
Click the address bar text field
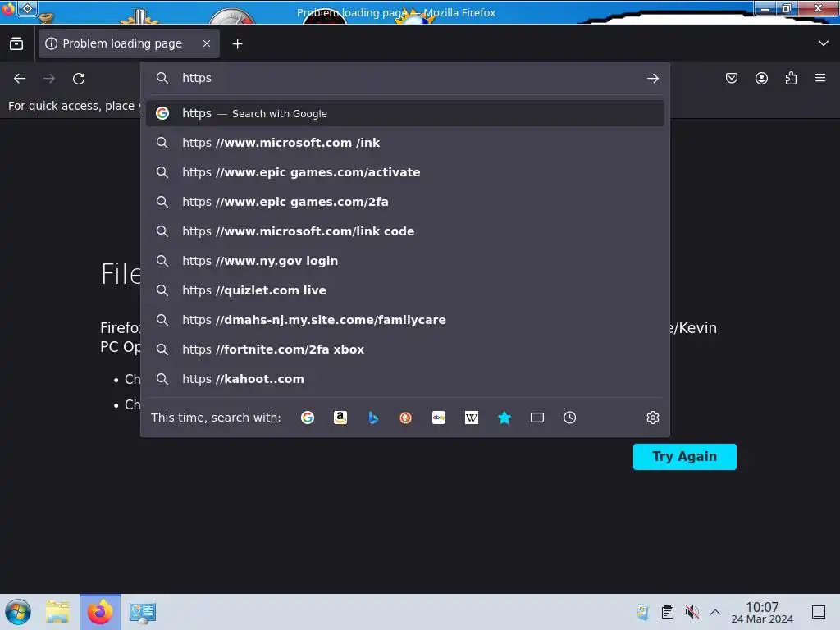(407, 78)
